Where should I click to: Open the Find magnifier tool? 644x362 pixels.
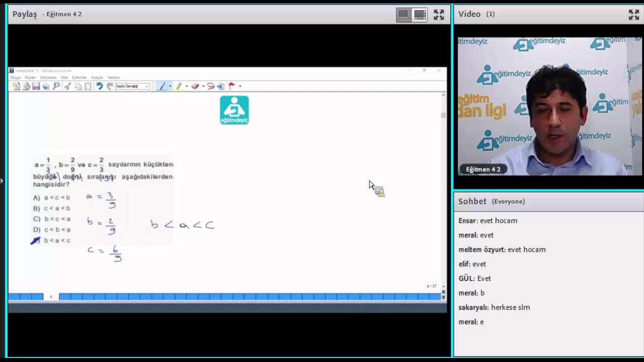coord(56,86)
